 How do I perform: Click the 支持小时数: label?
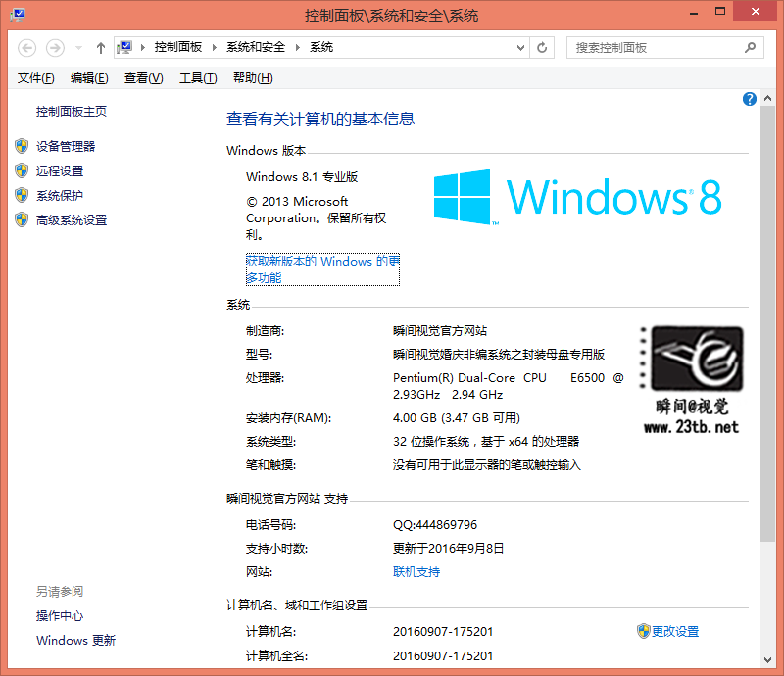[276, 549]
